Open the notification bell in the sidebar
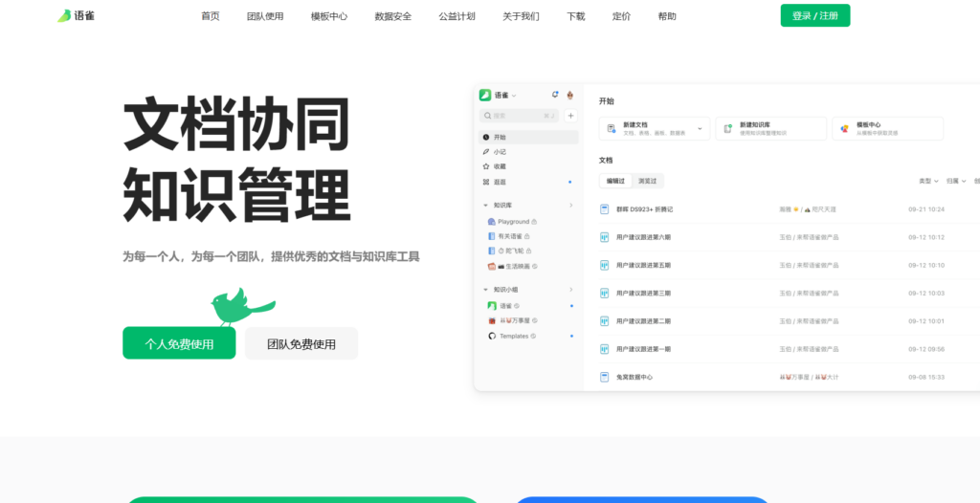This screenshot has width=980, height=503. click(x=554, y=95)
